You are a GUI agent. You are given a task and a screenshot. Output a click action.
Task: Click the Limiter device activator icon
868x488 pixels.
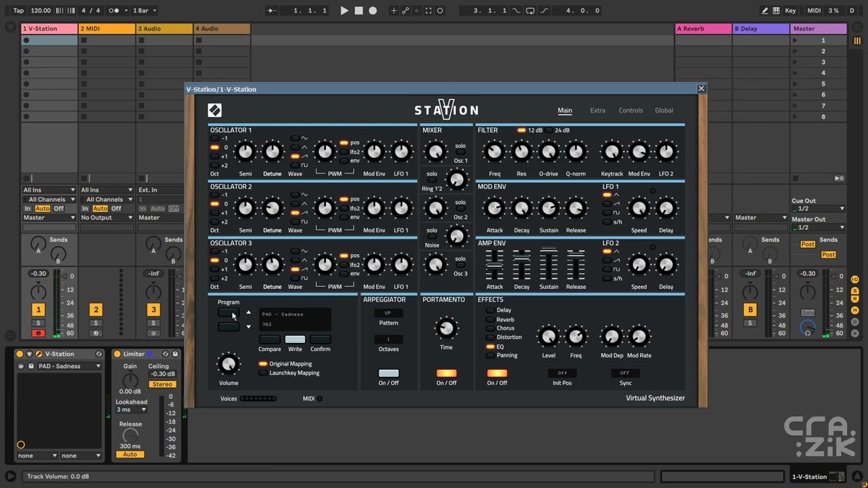pyautogui.click(x=117, y=354)
